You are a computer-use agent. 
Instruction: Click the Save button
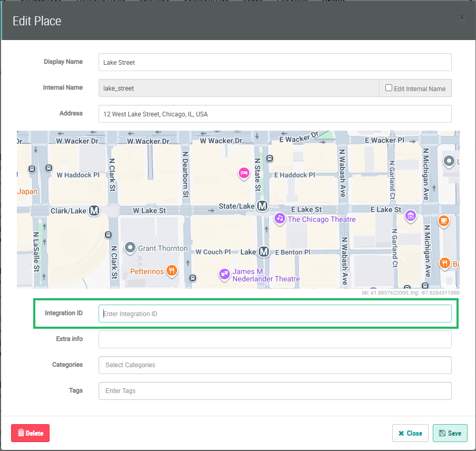(x=450, y=433)
